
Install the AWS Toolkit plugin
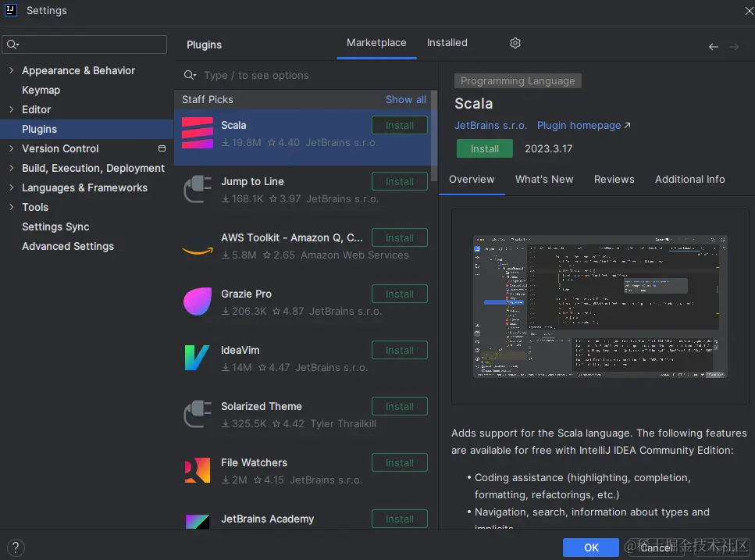pos(399,238)
